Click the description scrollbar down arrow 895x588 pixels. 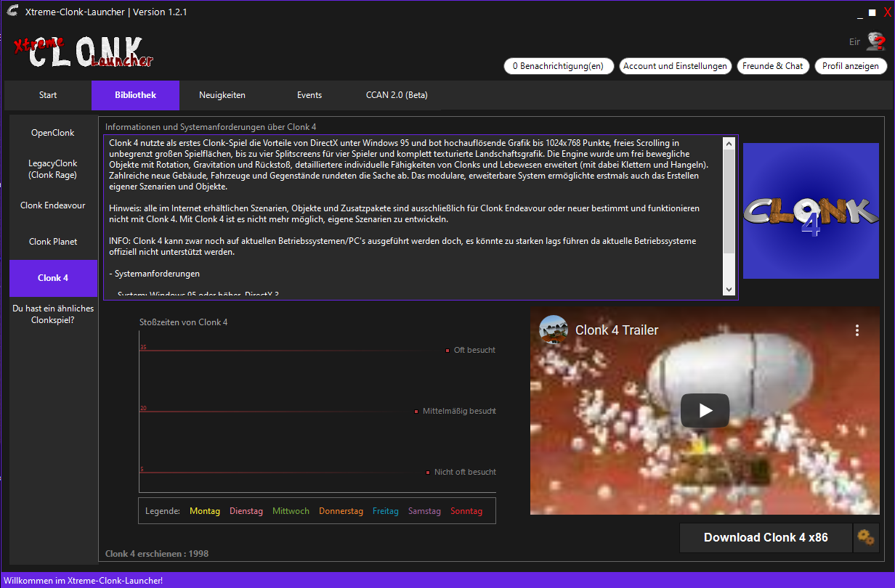click(x=729, y=290)
